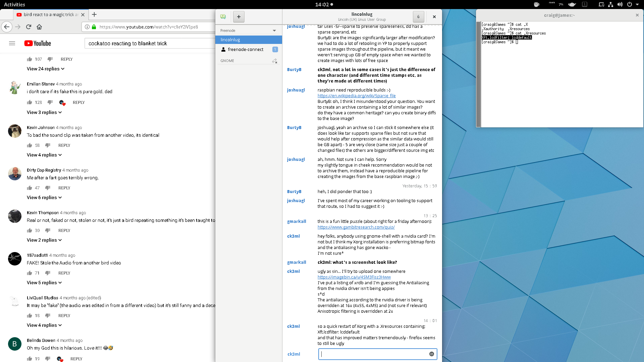Open the connected devices tray icon
644x362 pixels.
pos(601,4)
